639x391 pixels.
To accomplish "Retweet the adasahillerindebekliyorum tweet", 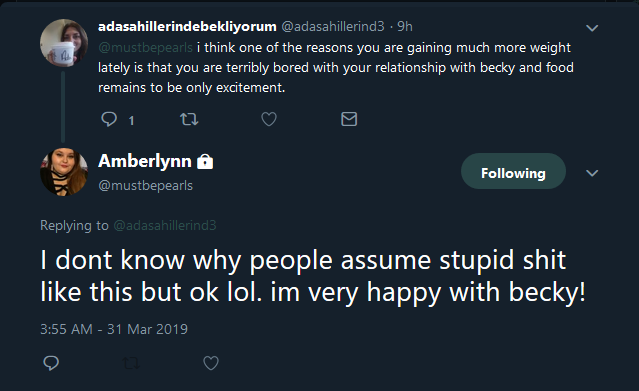I will 189,119.
